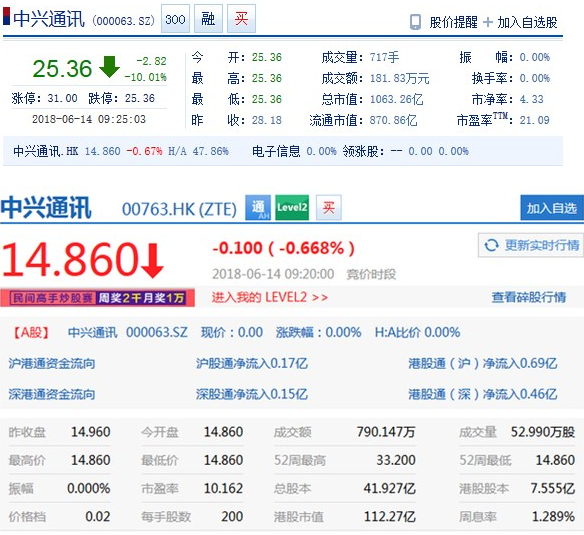
Task: Click 成交额 181.83万元 value
Action: coord(400,78)
